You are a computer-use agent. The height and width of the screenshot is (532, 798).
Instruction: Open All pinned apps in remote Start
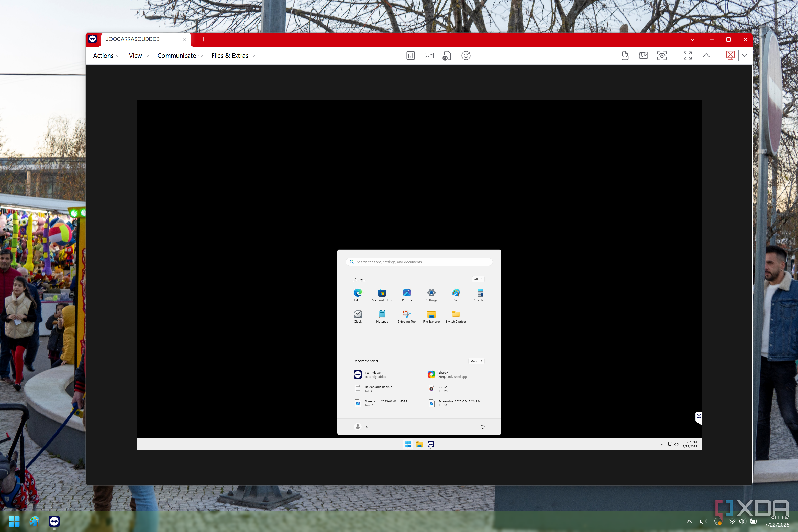click(478, 279)
